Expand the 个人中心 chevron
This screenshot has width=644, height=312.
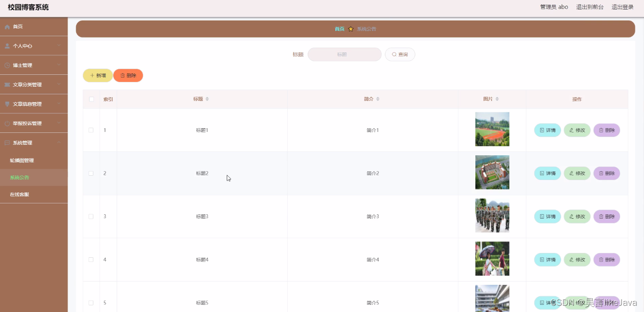click(x=59, y=46)
